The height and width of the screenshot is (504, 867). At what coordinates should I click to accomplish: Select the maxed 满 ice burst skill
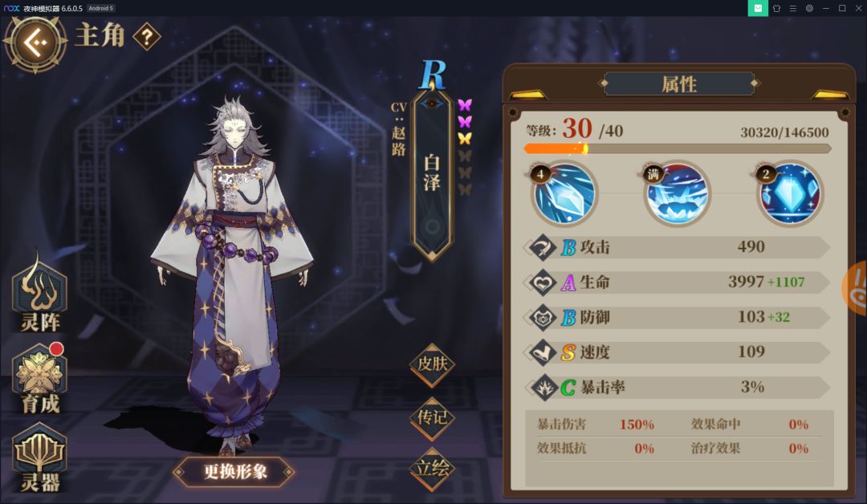(x=677, y=193)
